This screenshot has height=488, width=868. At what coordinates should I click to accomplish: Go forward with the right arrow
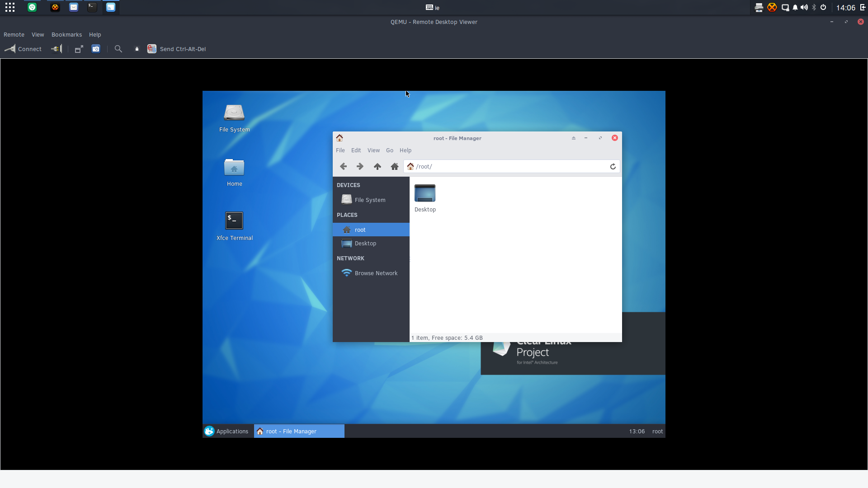(x=360, y=167)
